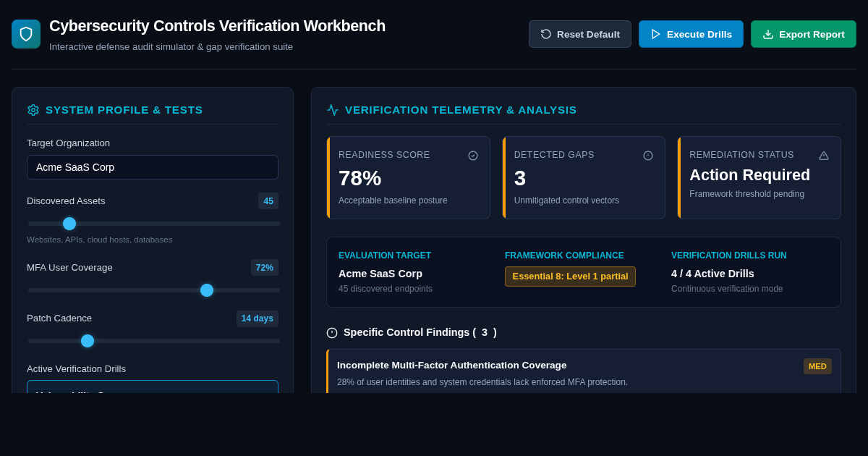868x456 pixels.
Task: Click the Specific Control Findings heading
Action: 420,332
